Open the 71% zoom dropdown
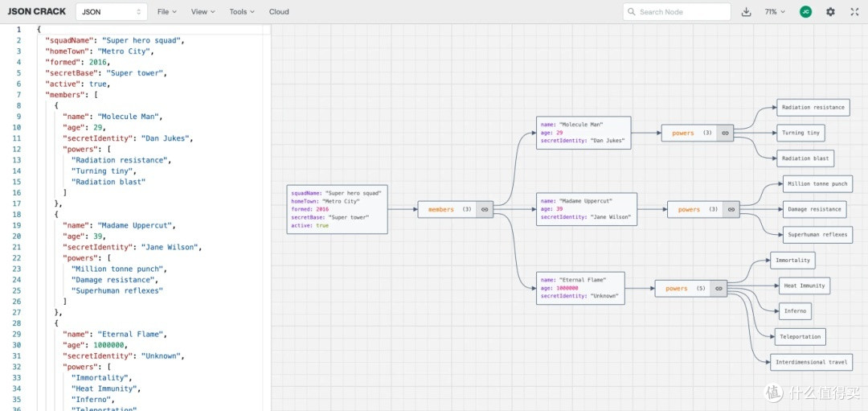Image resolution: width=868 pixels, height=411 pixels. coord(775,11)
